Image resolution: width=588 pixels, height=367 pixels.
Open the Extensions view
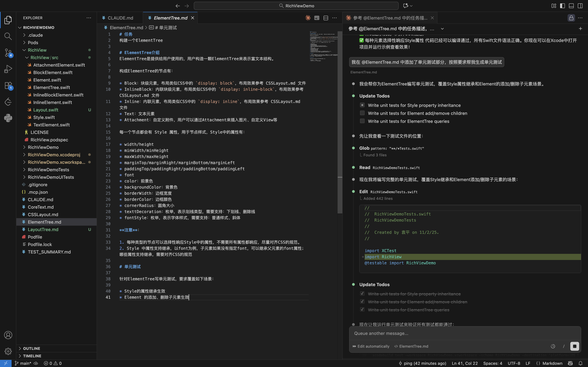click(x=8, y=85)
